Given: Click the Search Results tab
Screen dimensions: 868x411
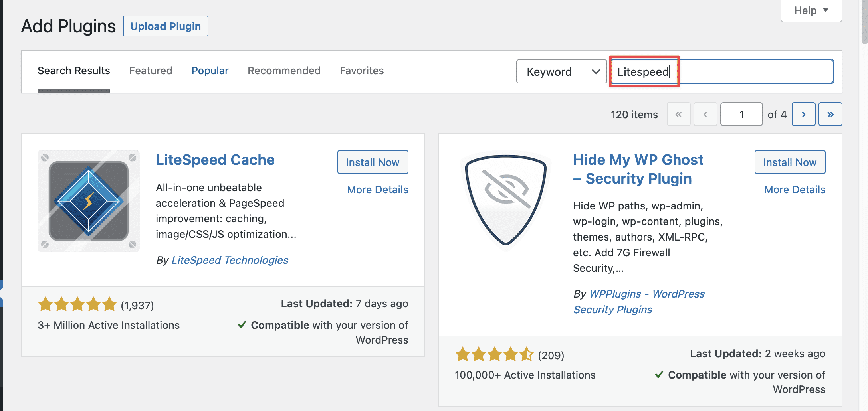Looking at the screenshot, I should pos(74,71).
